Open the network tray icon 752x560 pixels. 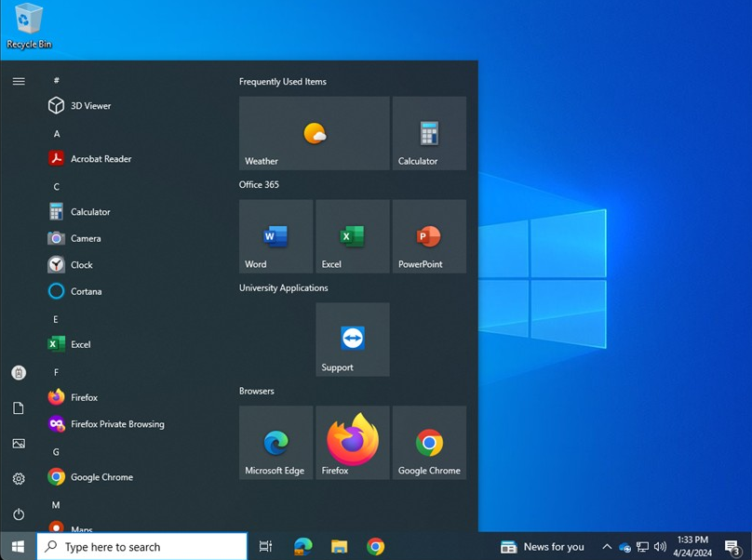point(642,547)
